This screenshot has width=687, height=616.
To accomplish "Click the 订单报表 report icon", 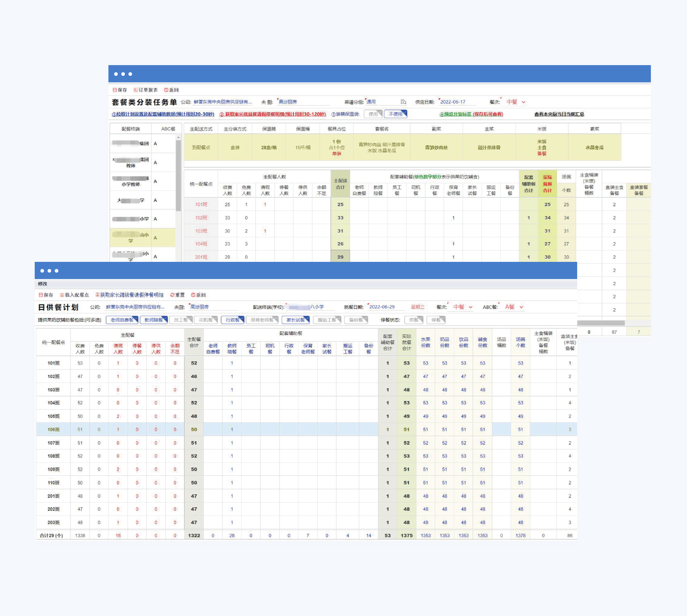I will [x=136, y=90].
